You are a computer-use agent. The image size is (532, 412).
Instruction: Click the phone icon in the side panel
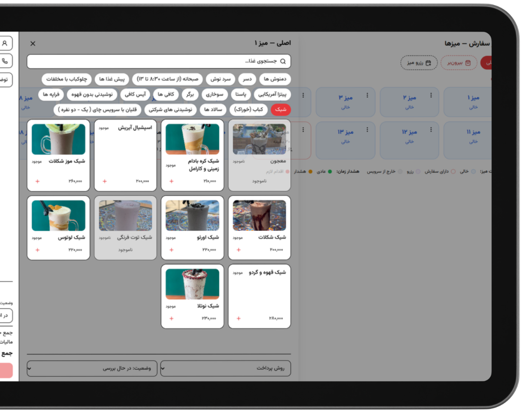point(5,61)
